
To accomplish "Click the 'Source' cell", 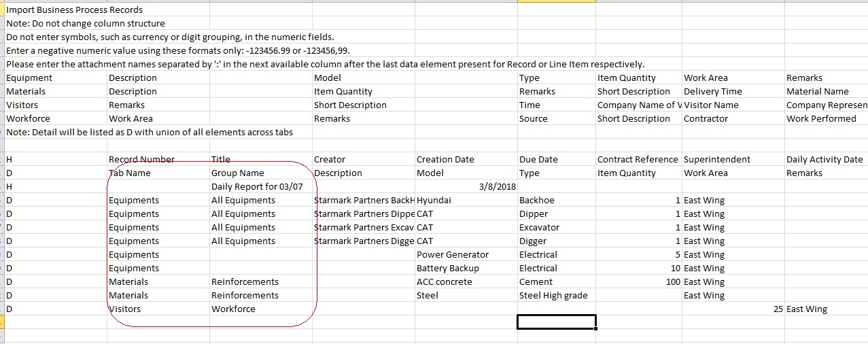I will 557,118.
